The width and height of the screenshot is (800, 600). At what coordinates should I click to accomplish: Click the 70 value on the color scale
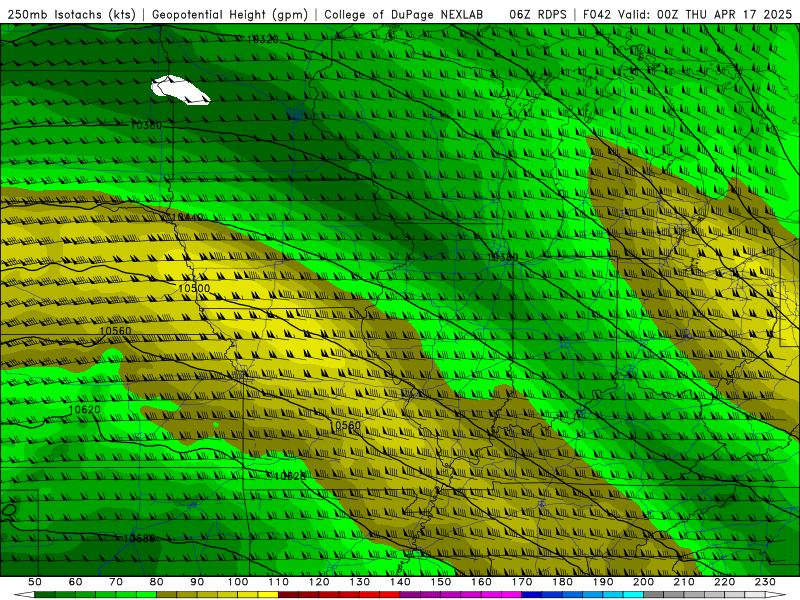coord(116,582)
